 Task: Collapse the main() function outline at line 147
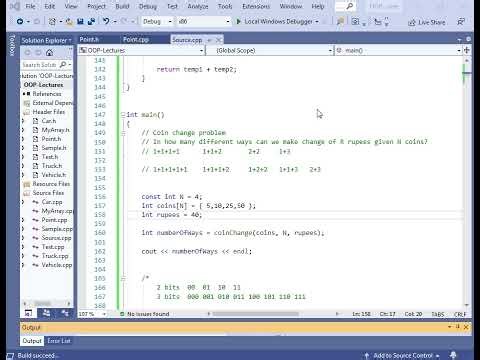point(123,115)
